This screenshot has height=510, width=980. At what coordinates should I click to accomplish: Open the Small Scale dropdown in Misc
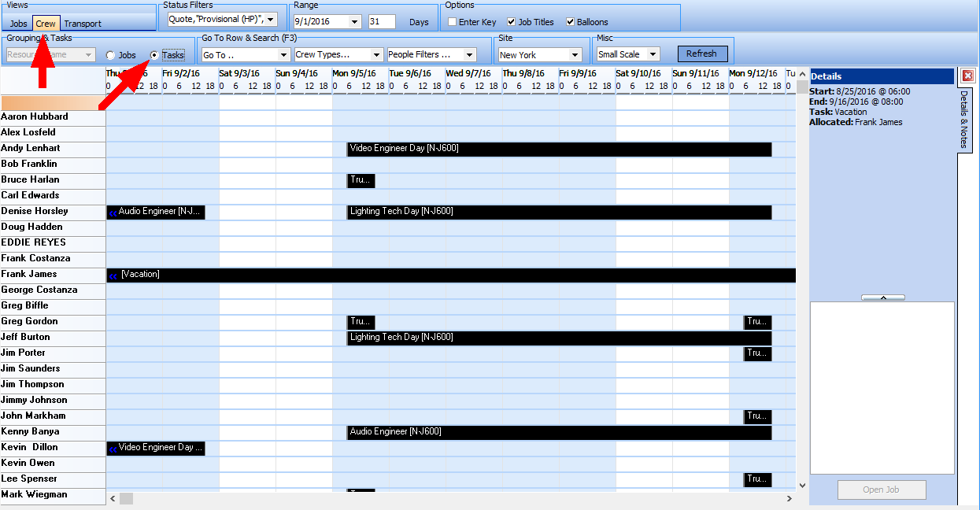pyautogui.click(x=654, y=54)
